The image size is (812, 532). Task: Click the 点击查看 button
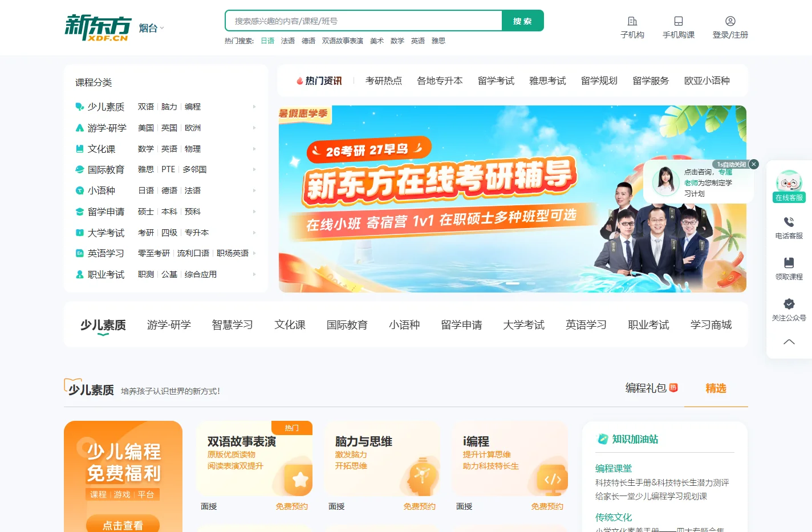[123, 525]
